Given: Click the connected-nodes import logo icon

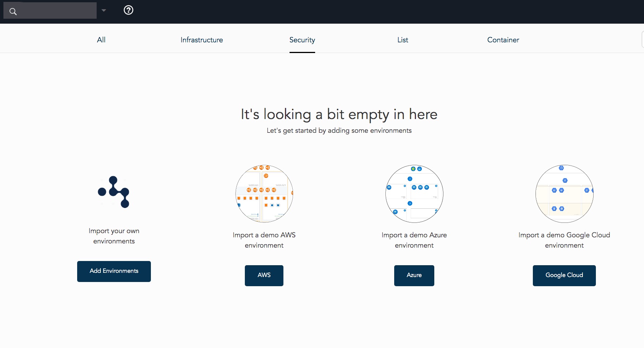Looking at the screenshot, I should point(114,192).
